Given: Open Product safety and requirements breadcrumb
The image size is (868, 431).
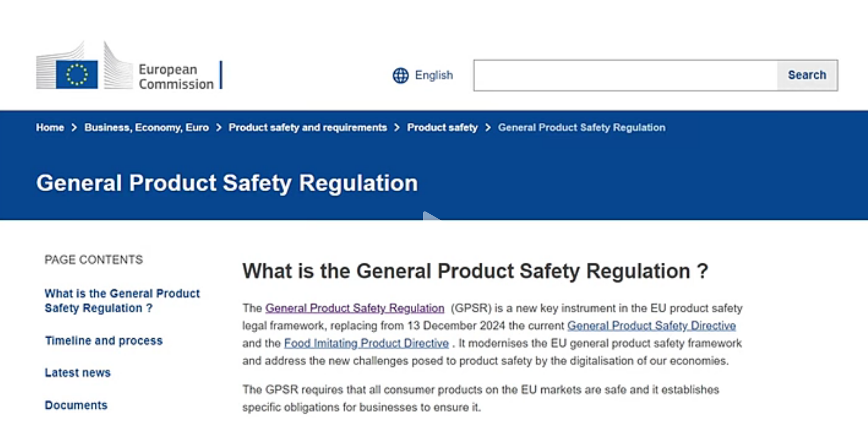Looking at the screenshot, I should click(308, 128).
